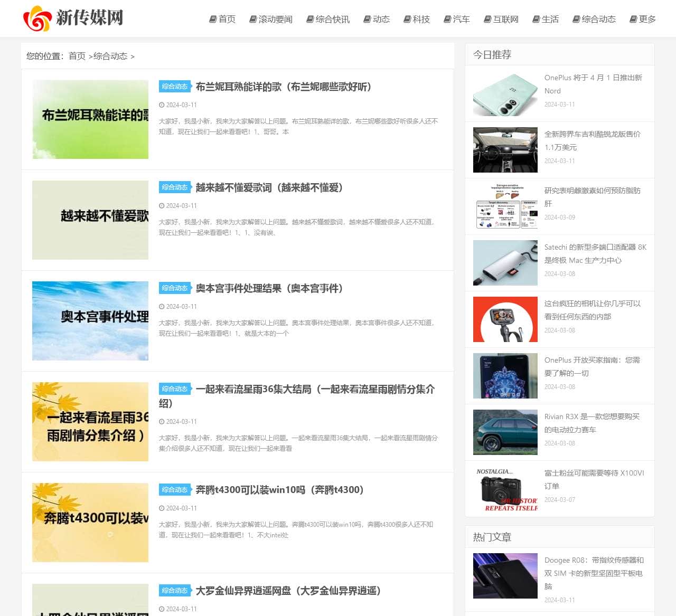Click the 一起来看流星雨 article thumbnail
This screenshot has width=676, height=616.
coord(90,422)
